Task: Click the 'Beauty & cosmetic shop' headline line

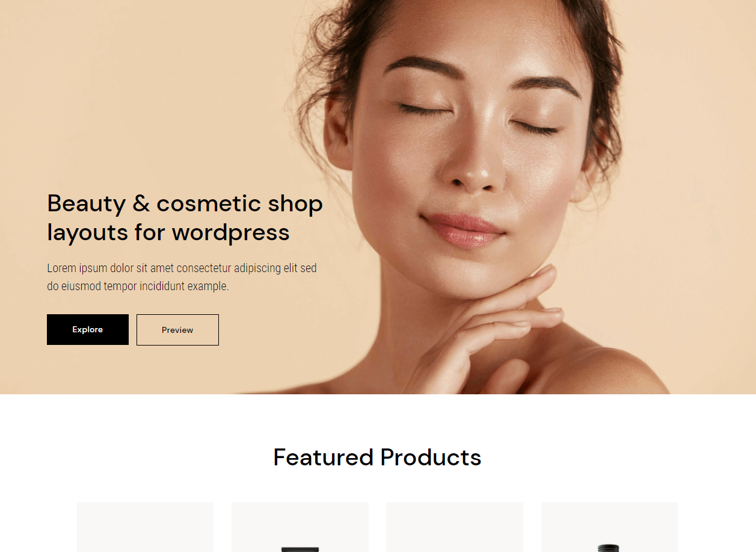Action: (x=185, y=203)
